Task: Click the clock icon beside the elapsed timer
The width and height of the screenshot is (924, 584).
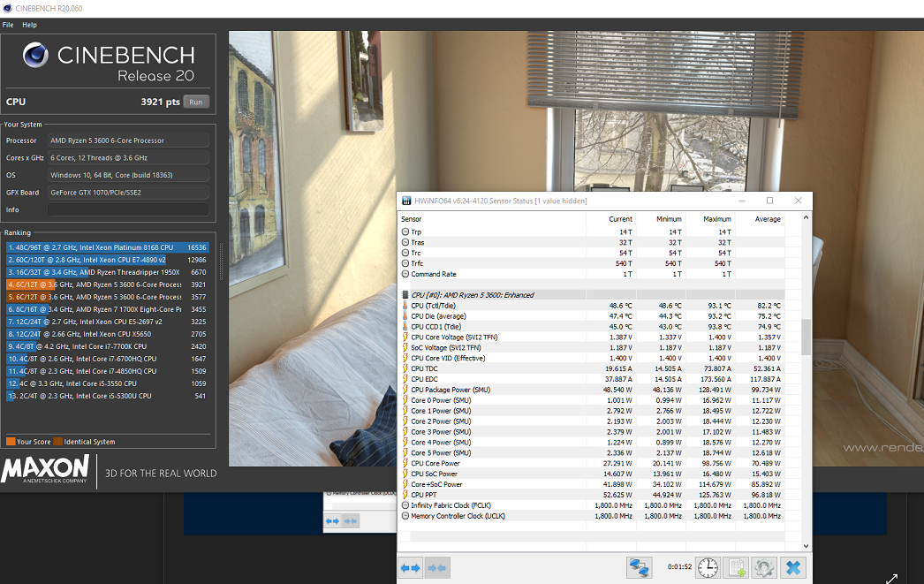Action: (x=708, y=567)
